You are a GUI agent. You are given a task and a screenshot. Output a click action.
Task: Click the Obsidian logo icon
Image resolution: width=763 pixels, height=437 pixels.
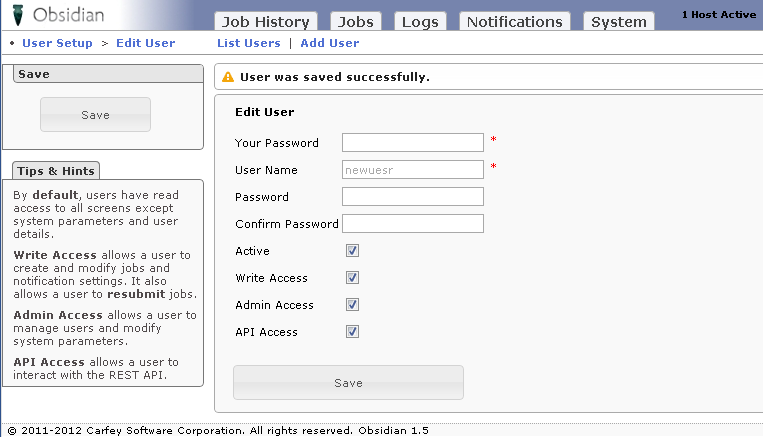pos(17,16)
